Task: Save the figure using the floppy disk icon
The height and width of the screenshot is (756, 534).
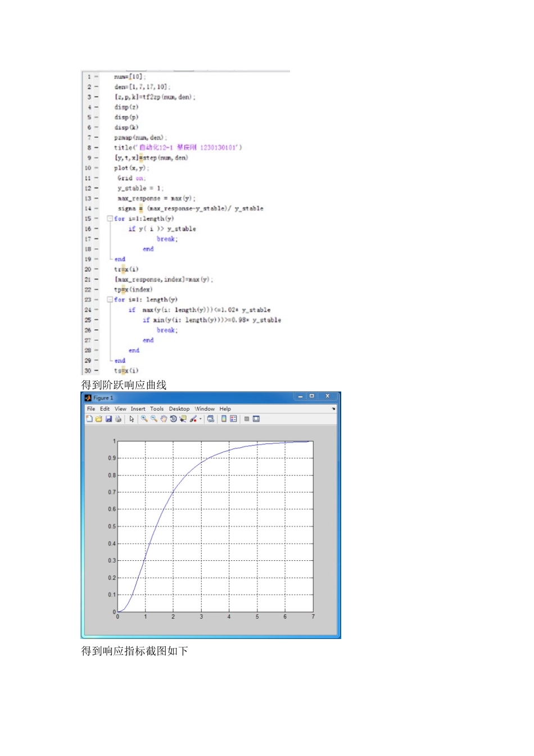Action: coord(108,419)
